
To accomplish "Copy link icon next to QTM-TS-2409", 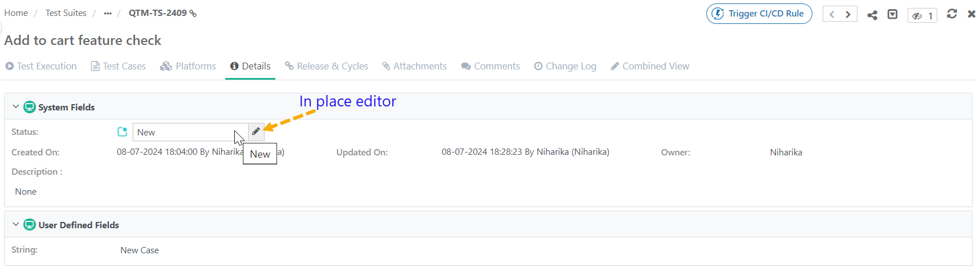I will click(x=193, y=13).
